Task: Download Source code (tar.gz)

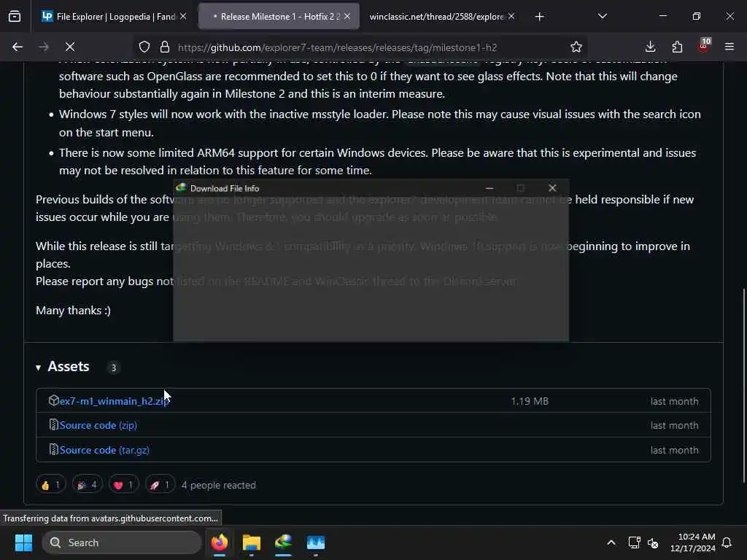Action: point(104,450)
